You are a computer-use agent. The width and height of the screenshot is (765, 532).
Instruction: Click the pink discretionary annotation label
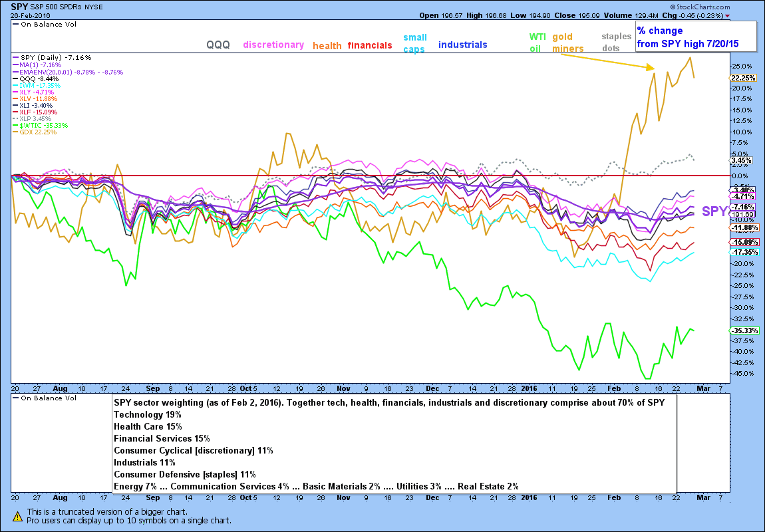[273, 45]
